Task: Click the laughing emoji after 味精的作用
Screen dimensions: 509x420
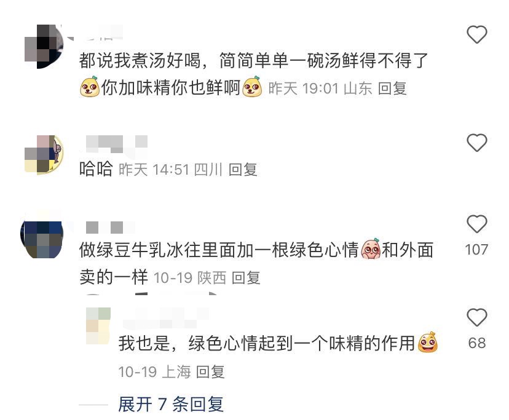Action: tap(427, 343)
